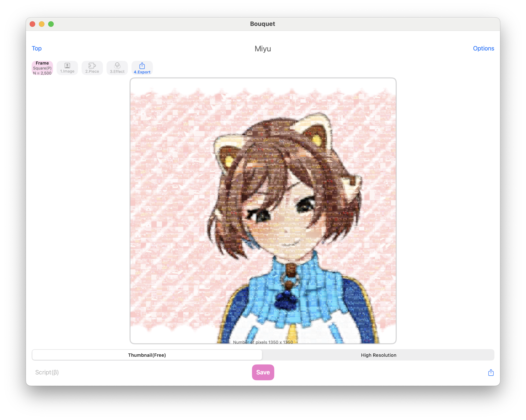Click the Image step icon

pos(67,68)
